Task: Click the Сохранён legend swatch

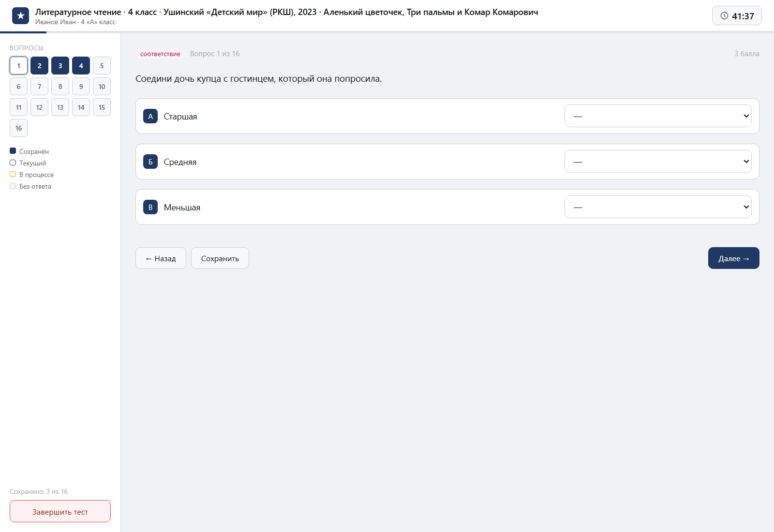Action: click(13, 151)
